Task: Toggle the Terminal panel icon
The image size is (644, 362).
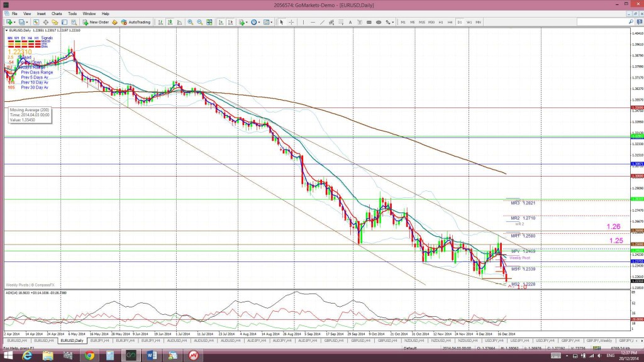Action: [65, 22]
